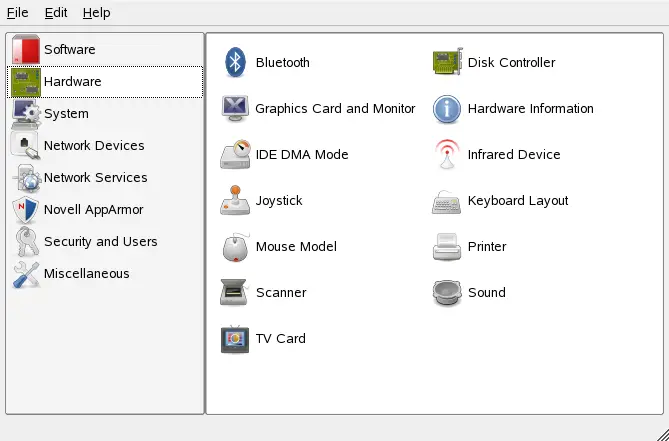Image resolution: width=669 pixels, height=441 pixels.
Task: Select the Security and Users category
Action: pos(100,241)
